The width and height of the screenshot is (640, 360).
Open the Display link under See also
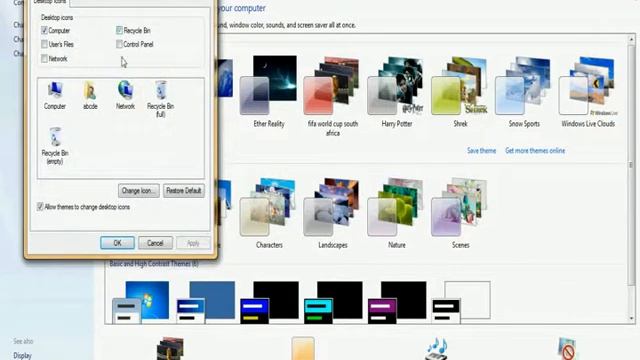pyautogui.click(x=22, y=356)
